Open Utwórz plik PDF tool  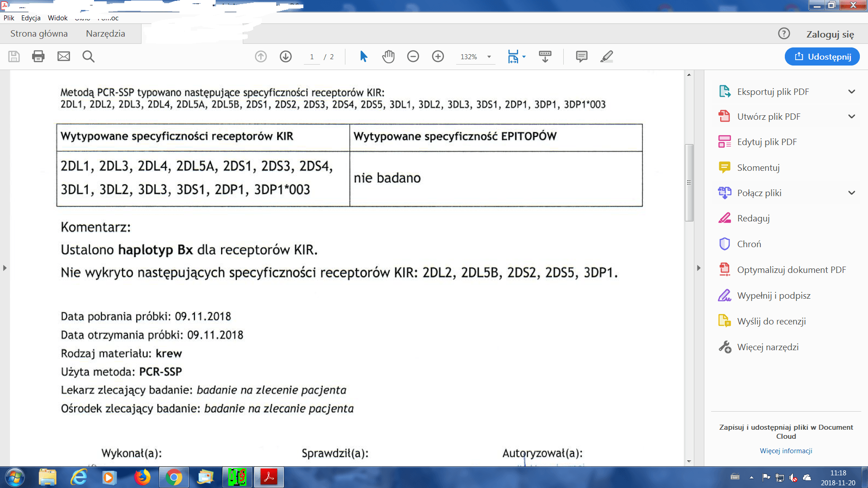(x=769, y=117)
